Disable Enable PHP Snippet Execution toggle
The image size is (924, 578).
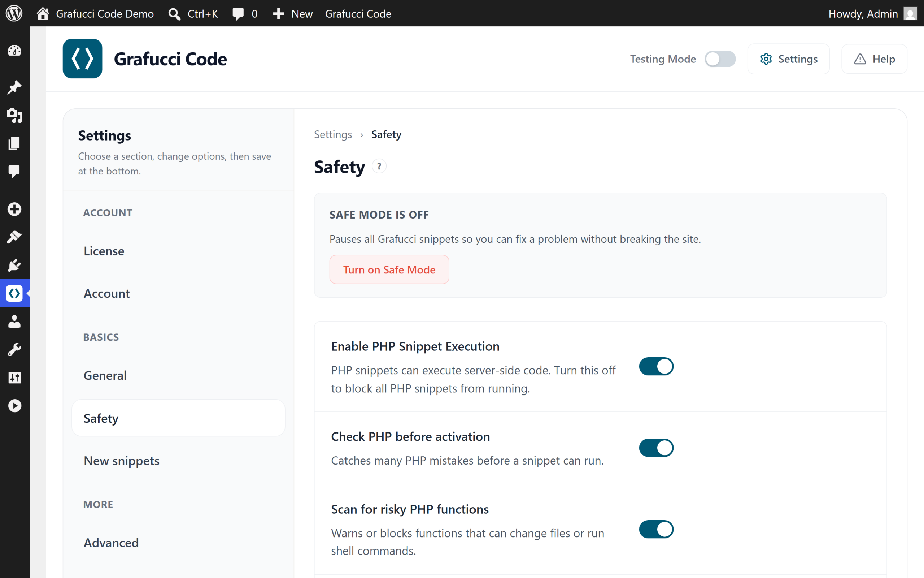(x=656, y=366)
